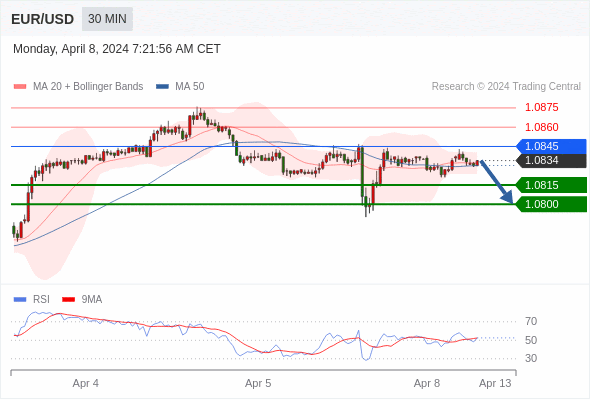The image size is (590, 400).
Task: Click the Apr 8 date axis label
Action: click(x=427, y=383)
